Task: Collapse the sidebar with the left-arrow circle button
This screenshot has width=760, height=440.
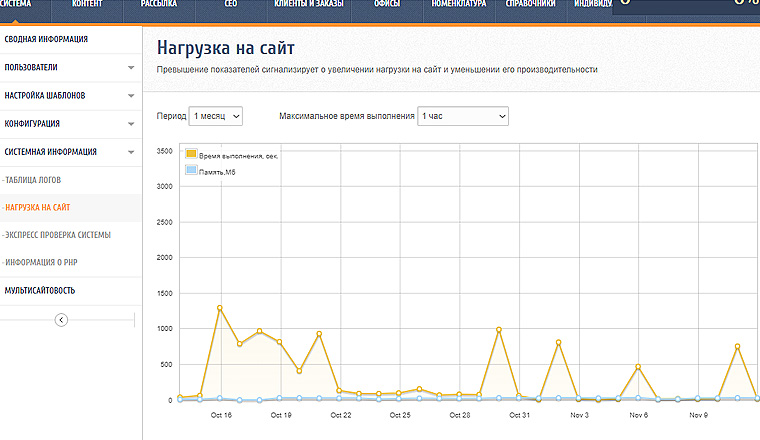Action: pyautogui.click(x=61, y=320)
